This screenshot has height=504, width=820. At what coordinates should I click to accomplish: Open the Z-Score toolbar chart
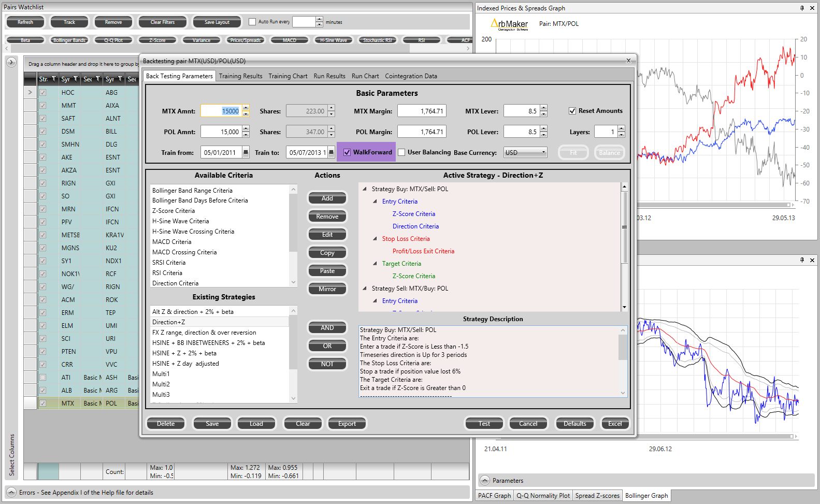pyautogui.click(x=157, y=40)
